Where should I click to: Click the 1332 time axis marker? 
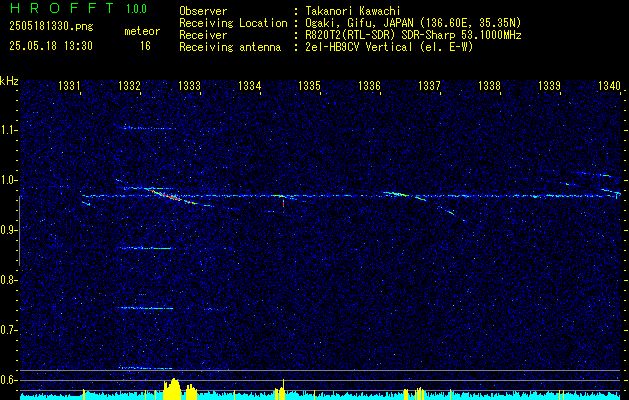pos(130,85)
